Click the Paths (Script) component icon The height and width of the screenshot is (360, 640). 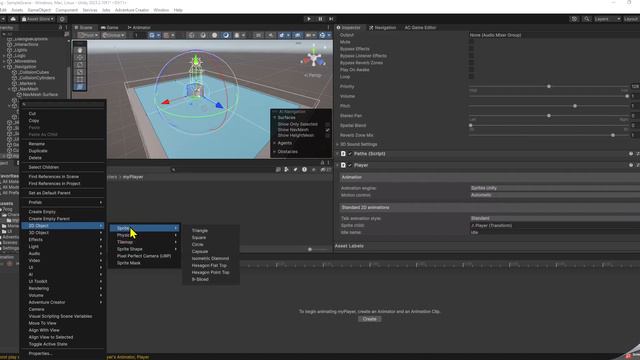tap(343, 154)
